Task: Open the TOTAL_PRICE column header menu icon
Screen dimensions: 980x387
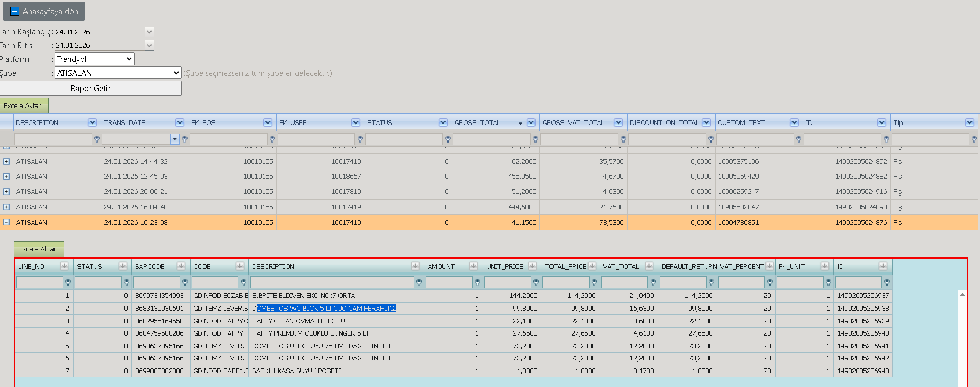Action: (x=592, y=266)
